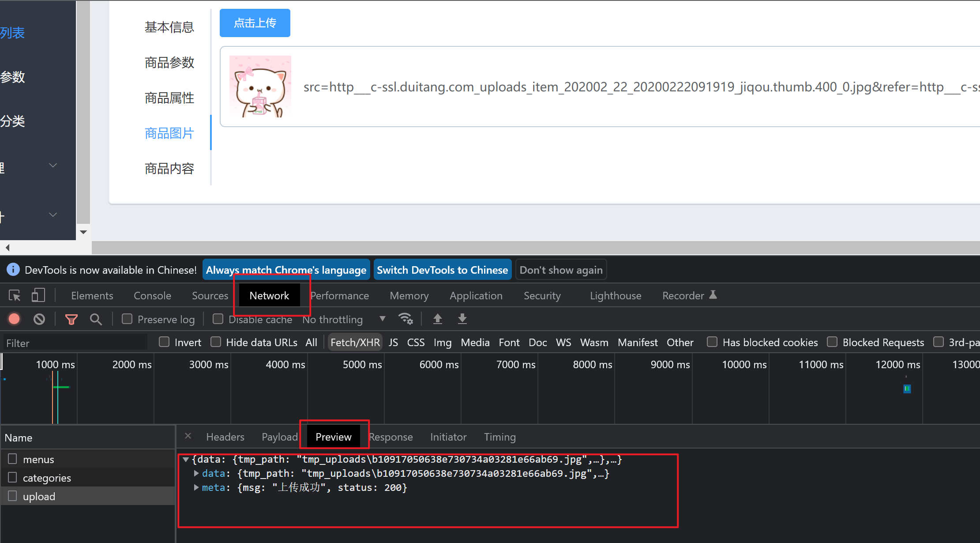Toggle device toolbar emulation icon
Screen dimensions: 980x543
[38, 295]
